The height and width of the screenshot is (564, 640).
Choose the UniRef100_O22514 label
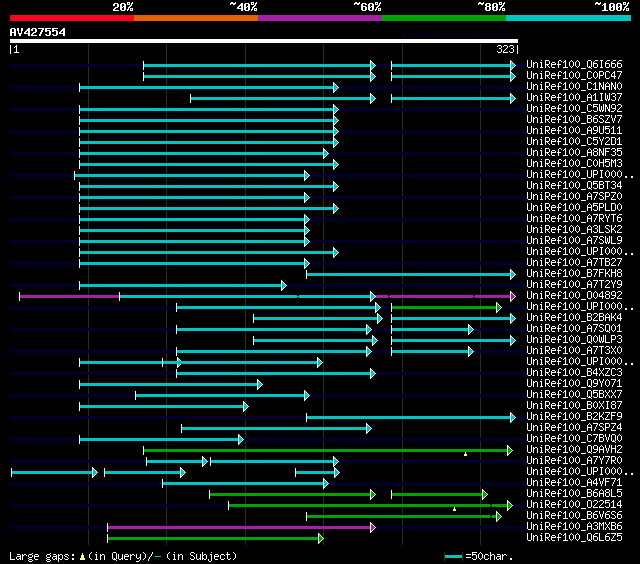point(574,505)
